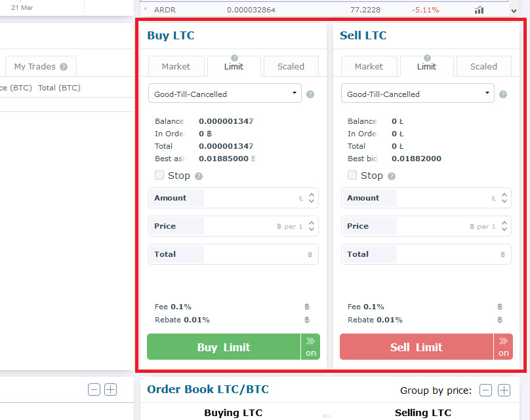This screenshot has height=420, width=530.
Task: Click help icon beside Buy order type dropdown
Action: point(310,94)
